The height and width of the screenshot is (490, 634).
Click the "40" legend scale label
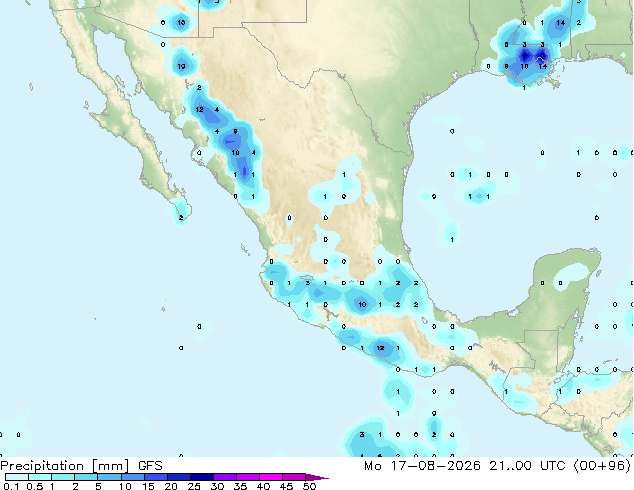point(263,486)
